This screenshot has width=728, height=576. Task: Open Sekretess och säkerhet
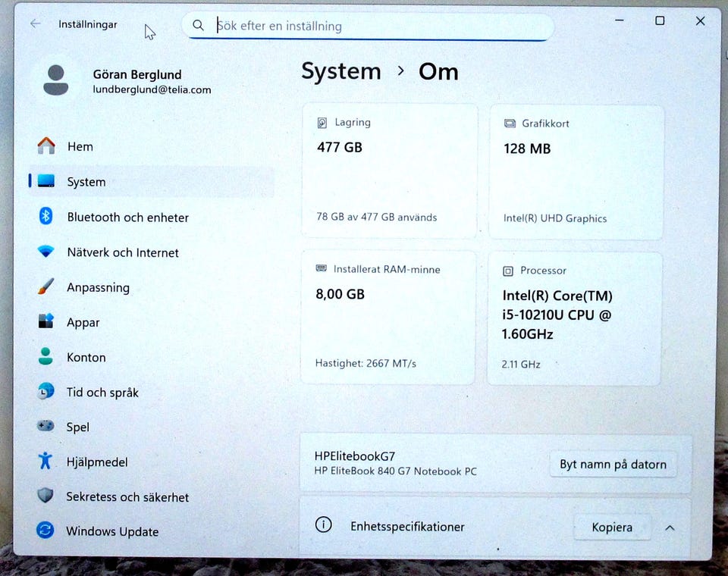click(x=152, y=496)
